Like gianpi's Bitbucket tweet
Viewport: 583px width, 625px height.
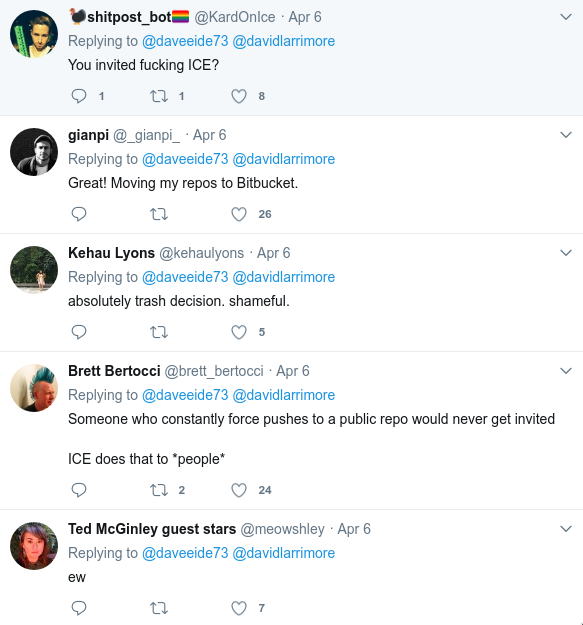pyautogui.click(x=239, y=214)
